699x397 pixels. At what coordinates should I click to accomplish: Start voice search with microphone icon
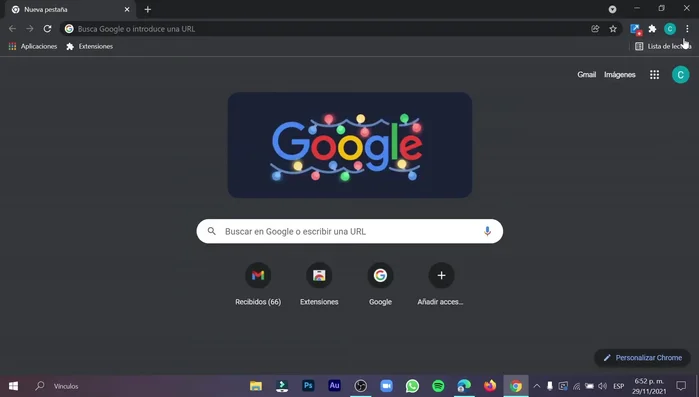(x=487, y=231)
